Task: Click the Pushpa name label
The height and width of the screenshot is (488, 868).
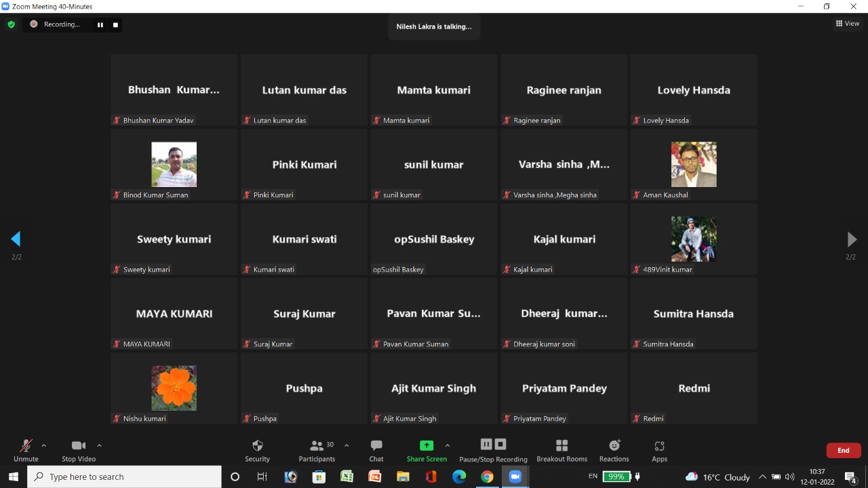Action: [265, 418]
